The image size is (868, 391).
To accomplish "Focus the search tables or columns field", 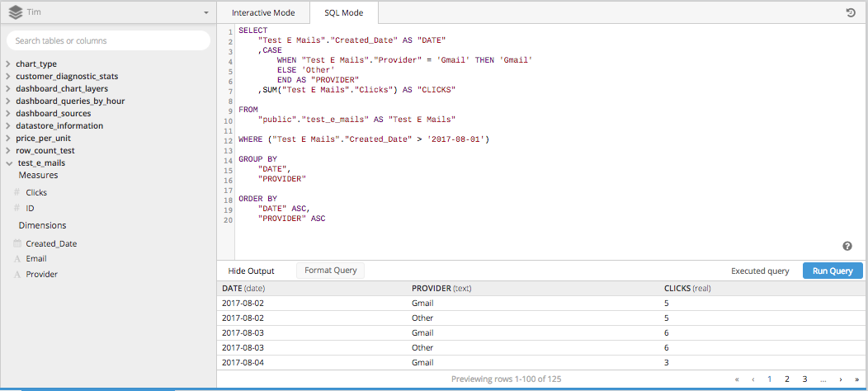I will click(107, 40).
